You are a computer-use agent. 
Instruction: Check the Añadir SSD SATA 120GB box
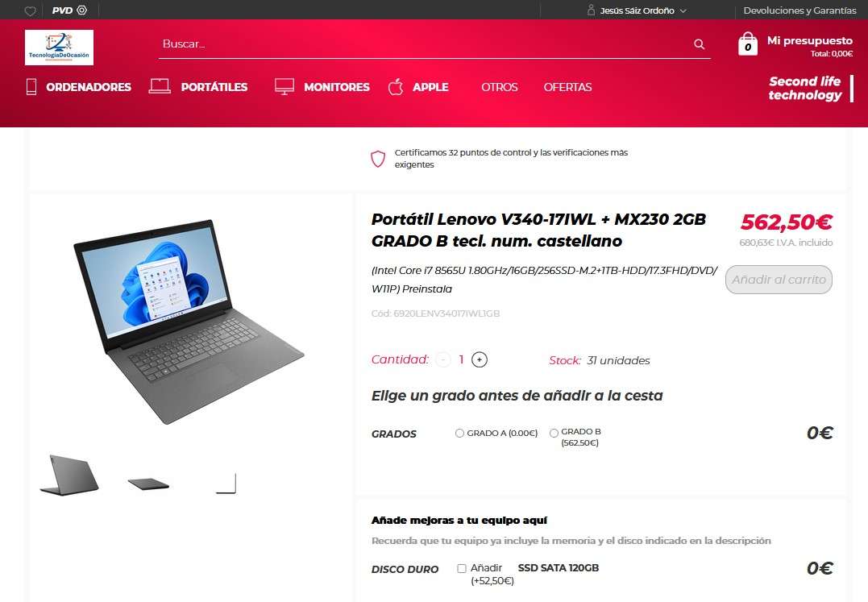462,568
